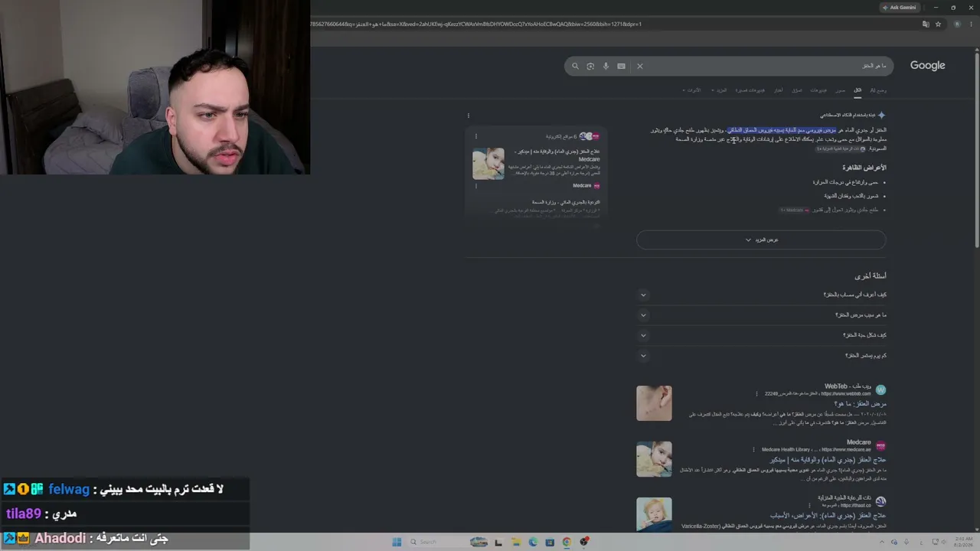Open three-dot menu for Medcare result
Image resolution: width=980 pixels, height=551 pixels.
click(x=753, y=450)
